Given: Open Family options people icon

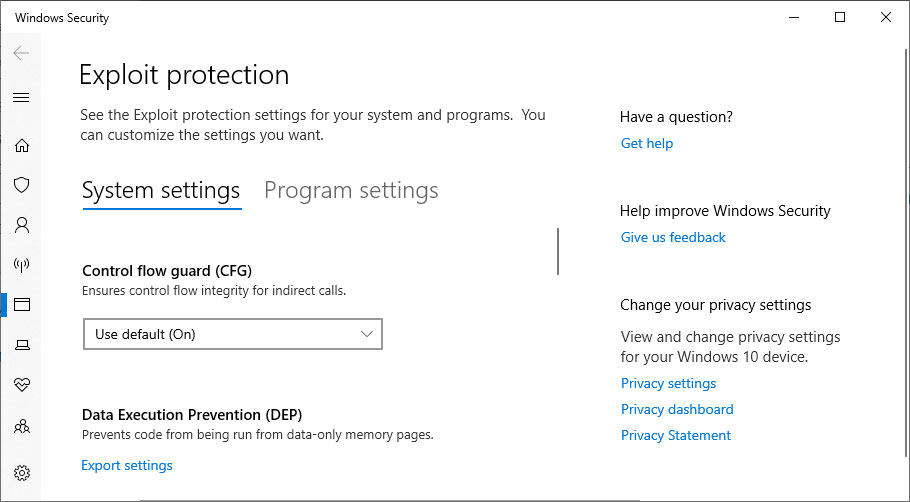Looking at the screenshot, I should point(21,426).
